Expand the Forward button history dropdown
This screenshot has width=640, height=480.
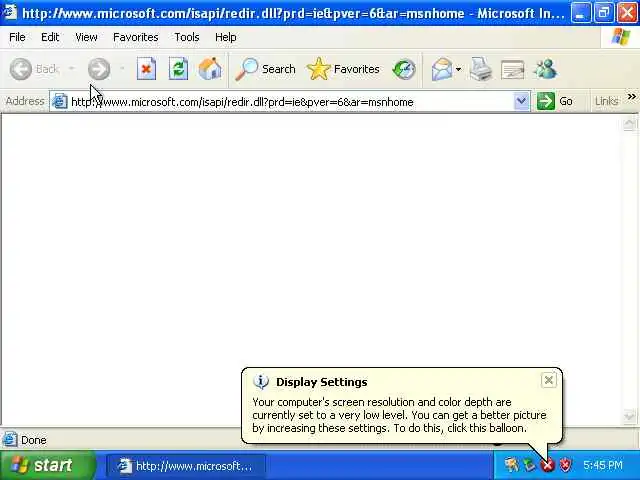click(122, 69)
